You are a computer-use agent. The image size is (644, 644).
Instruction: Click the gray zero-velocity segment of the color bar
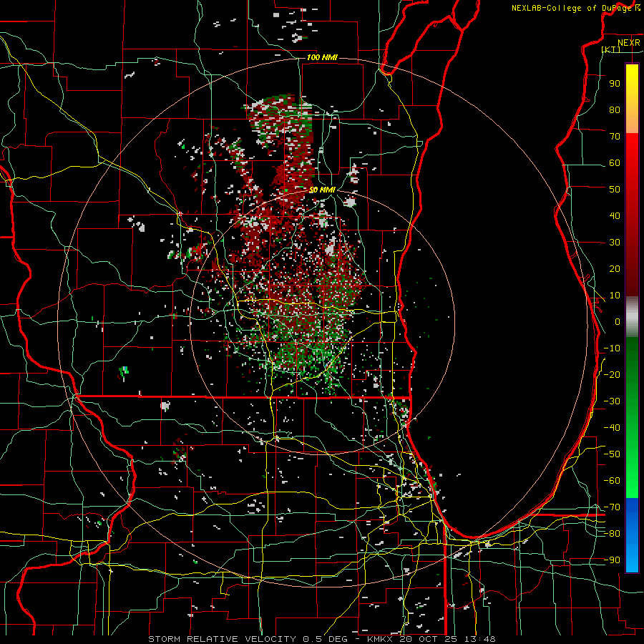[x=632, y=316]
